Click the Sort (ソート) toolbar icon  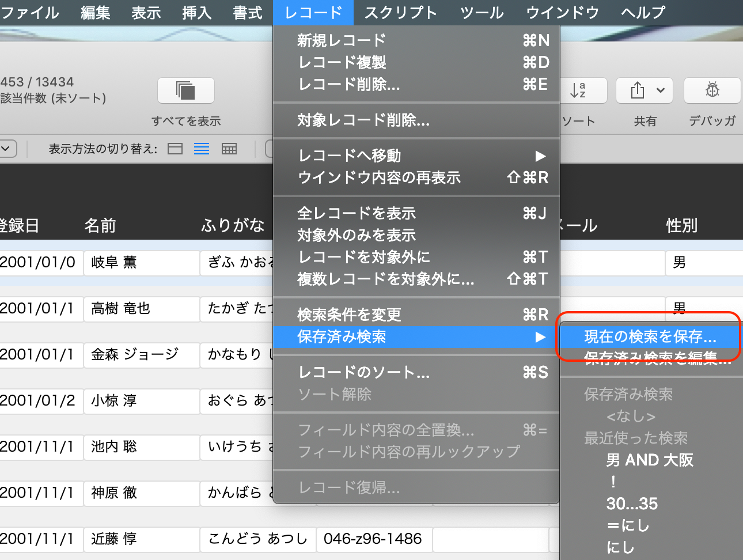tap(582, 90)
